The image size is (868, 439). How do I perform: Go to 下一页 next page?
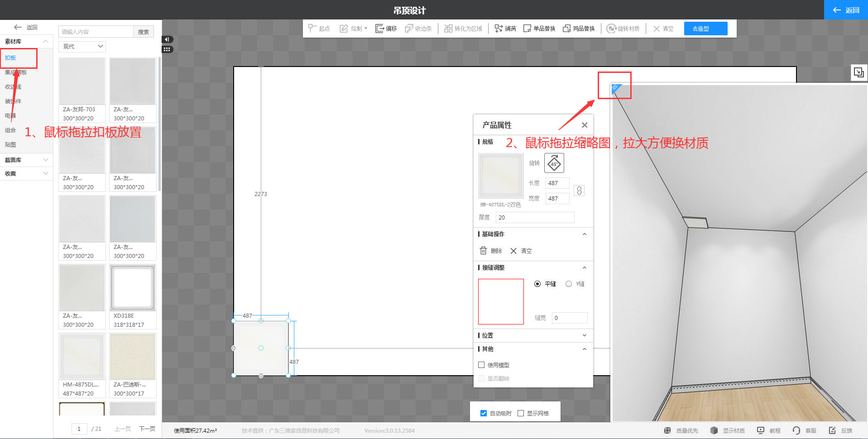147,429
